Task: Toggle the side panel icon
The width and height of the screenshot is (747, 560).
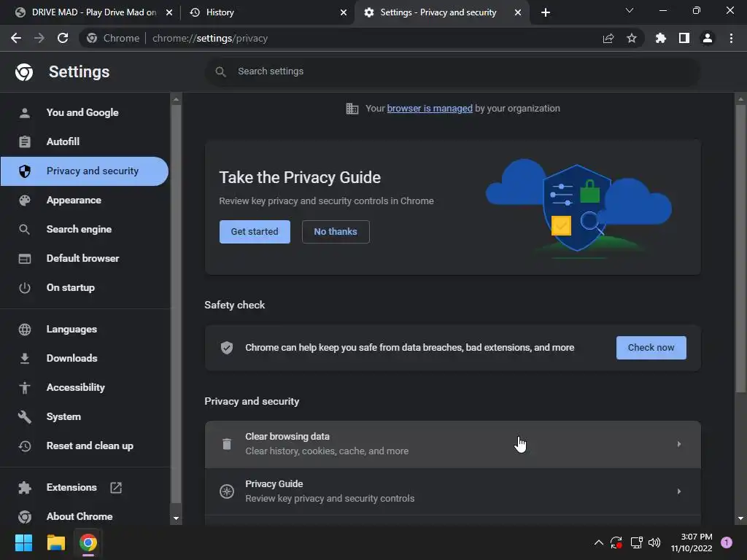Action: click(684, 38)
